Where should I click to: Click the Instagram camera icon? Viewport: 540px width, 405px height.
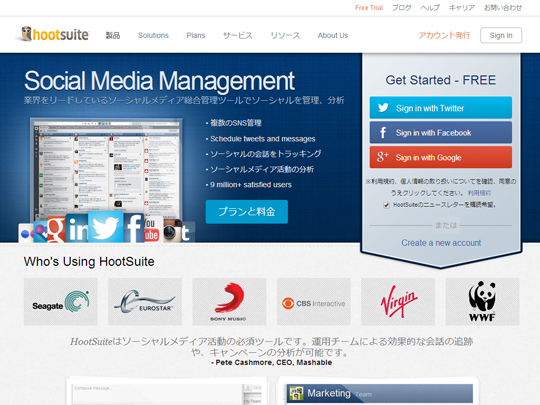click(x=172, y=230)
